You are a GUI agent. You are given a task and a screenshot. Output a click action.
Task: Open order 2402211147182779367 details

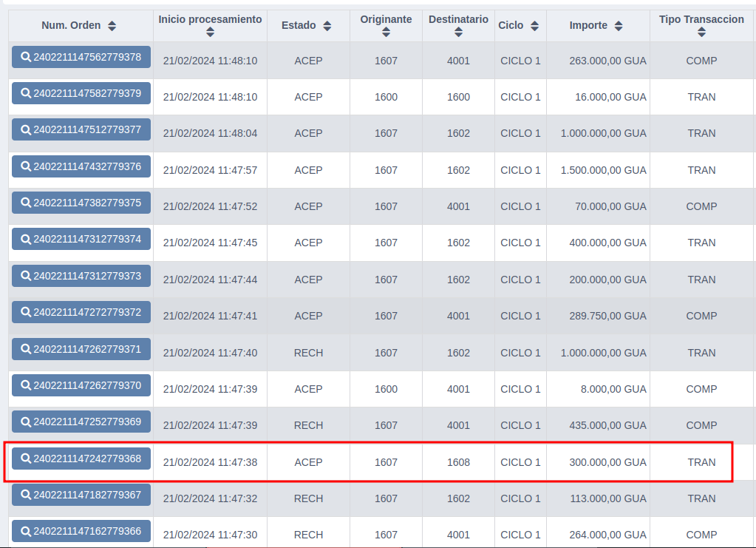[81, 495]
